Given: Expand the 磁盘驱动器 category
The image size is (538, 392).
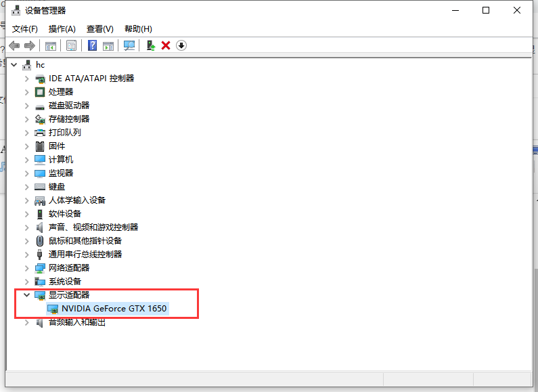Looking at the screenshot, I should tap(27, 106).
